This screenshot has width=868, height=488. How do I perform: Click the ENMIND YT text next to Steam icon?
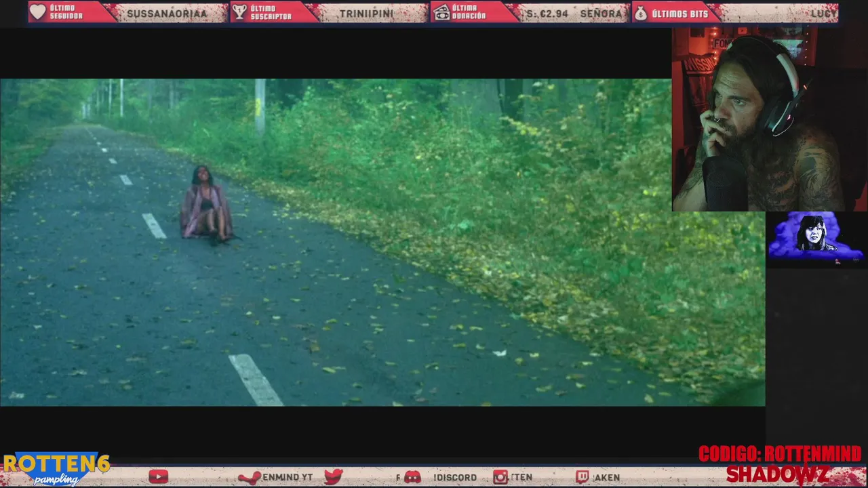[288, 477]
